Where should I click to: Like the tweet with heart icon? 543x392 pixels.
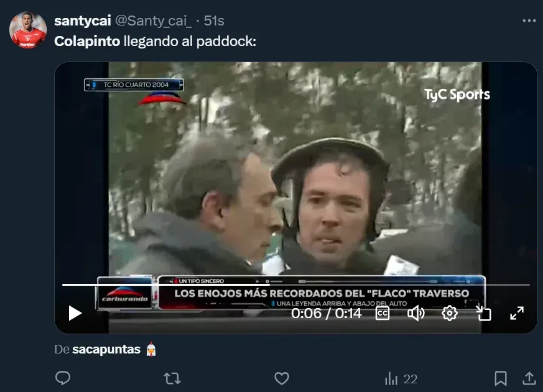tap(282, 378)
